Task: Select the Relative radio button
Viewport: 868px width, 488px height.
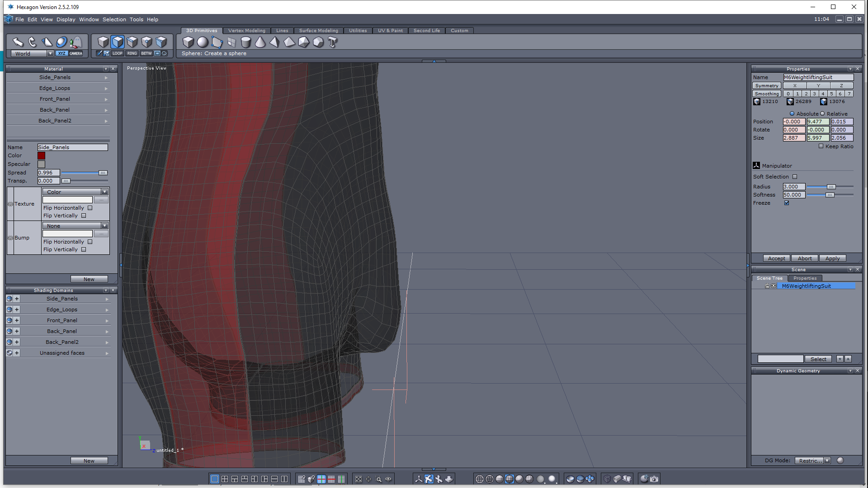Action: 822,114
